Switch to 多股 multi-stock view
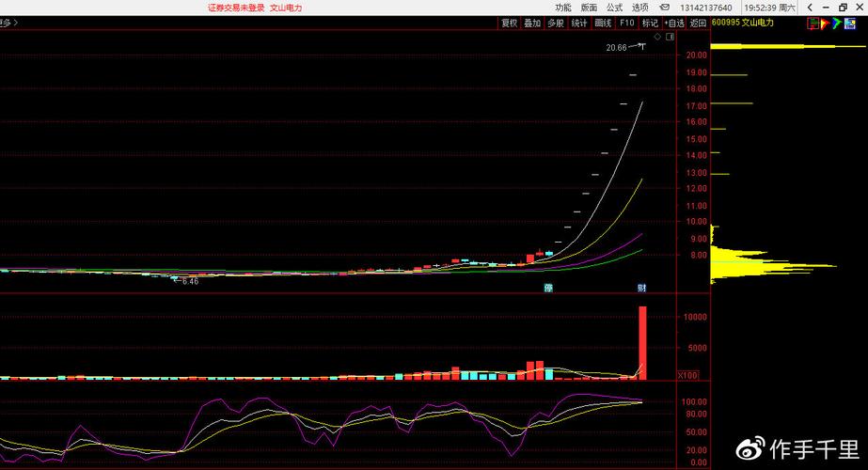The height and width of the screenshot is (470, 868). click(556, 23)
